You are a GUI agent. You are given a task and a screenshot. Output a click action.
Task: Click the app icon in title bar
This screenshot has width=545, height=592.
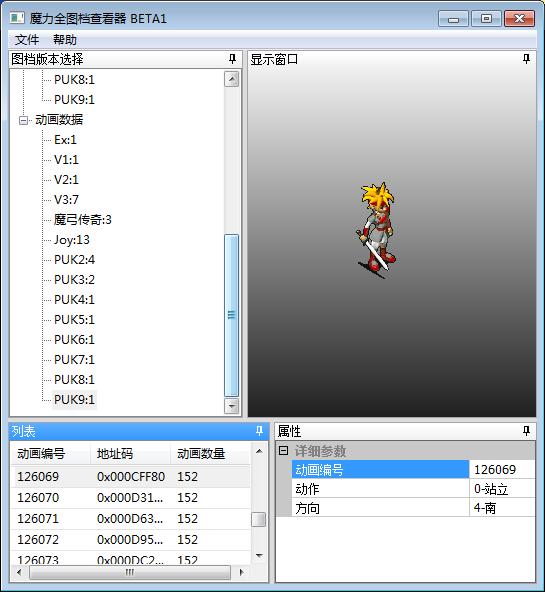(x=17, y=18)
